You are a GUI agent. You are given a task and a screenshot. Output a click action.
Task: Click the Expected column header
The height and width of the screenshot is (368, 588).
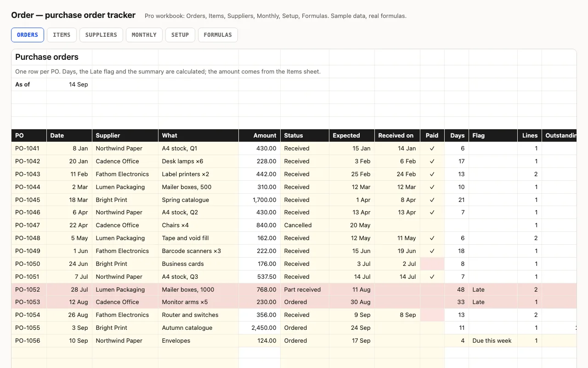point(352,136)
